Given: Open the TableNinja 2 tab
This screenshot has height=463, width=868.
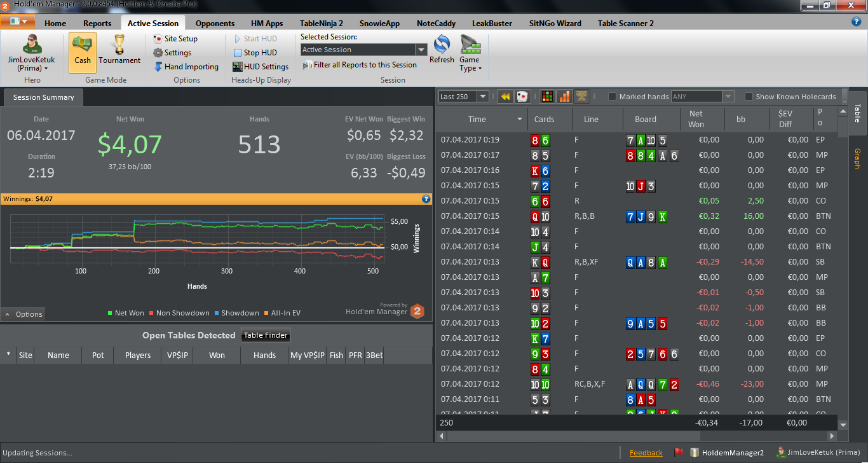Looking at the screenshot, I should coord(322,24).
